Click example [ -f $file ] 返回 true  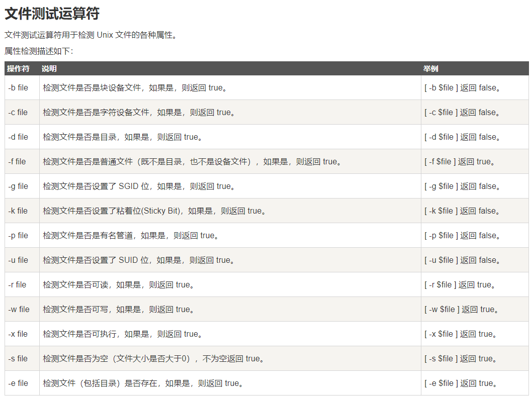460,162
